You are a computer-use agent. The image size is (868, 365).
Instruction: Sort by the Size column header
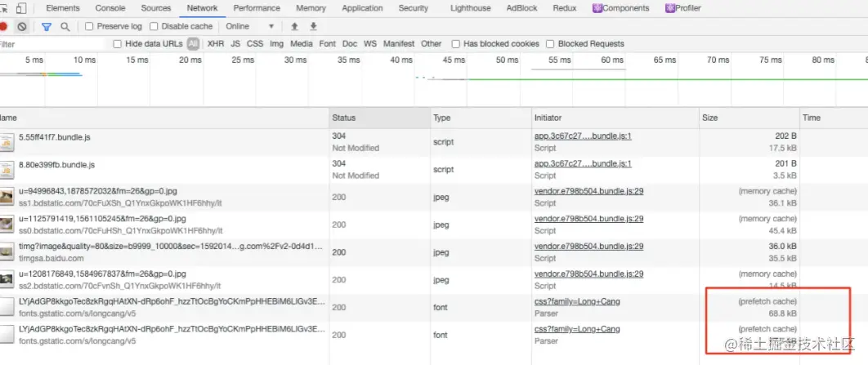(749, 118)
